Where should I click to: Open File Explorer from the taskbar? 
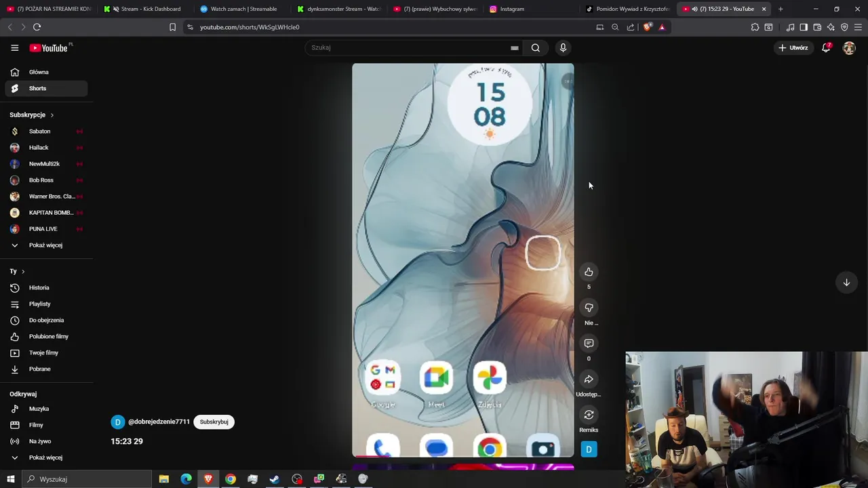coord(163,479)
